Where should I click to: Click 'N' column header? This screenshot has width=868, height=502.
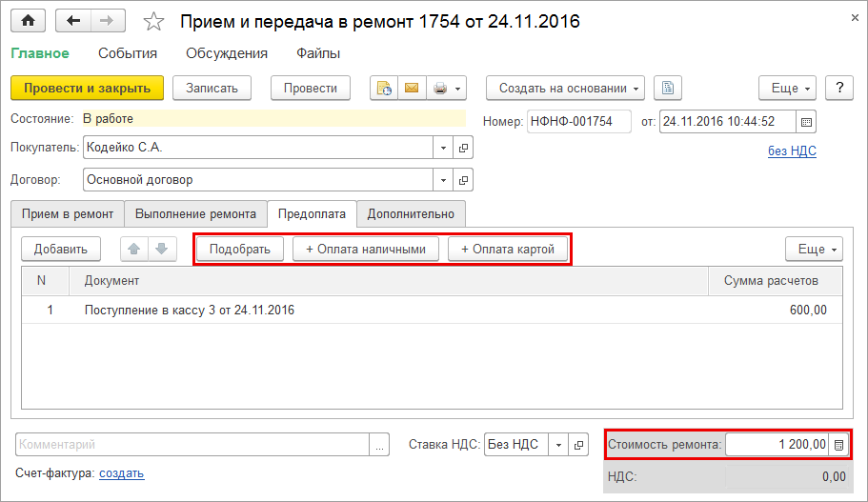[x=45, y=281]
